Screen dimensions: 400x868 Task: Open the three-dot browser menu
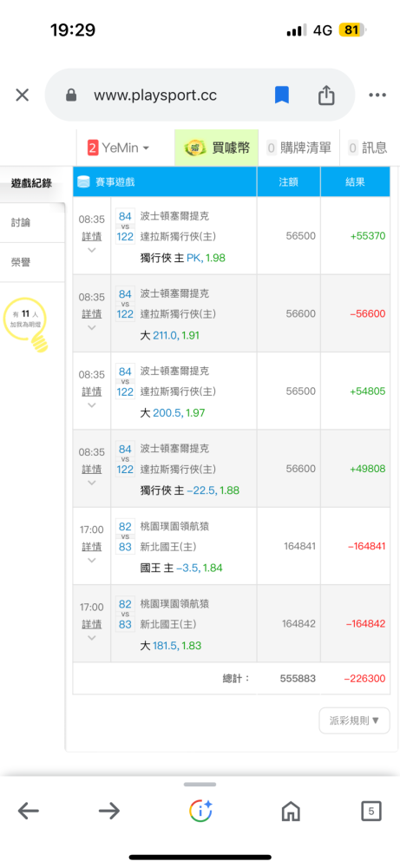click(377, 95)
